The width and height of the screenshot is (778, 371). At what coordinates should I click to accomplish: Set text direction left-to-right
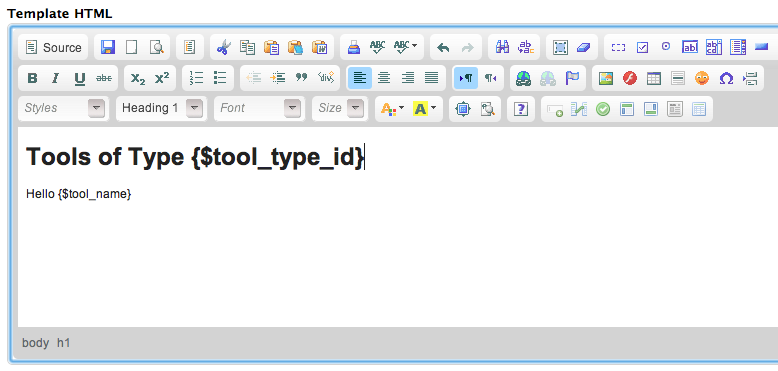click(466, 78)
